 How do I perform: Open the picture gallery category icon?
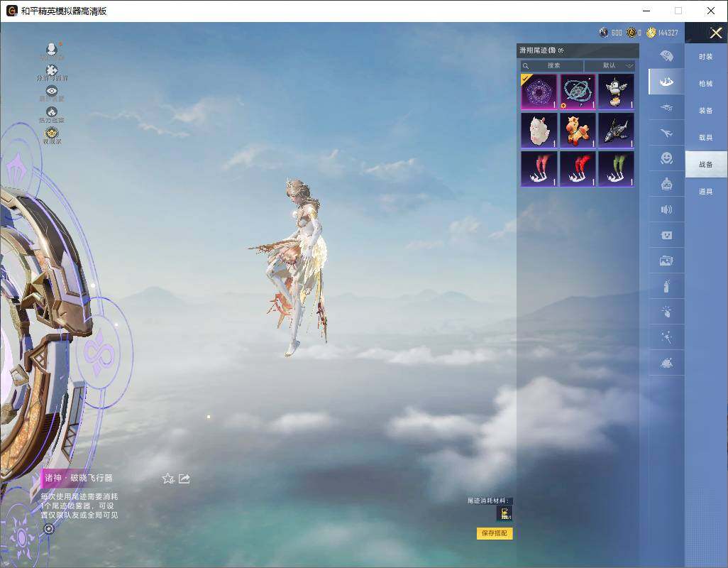point(666,261)
